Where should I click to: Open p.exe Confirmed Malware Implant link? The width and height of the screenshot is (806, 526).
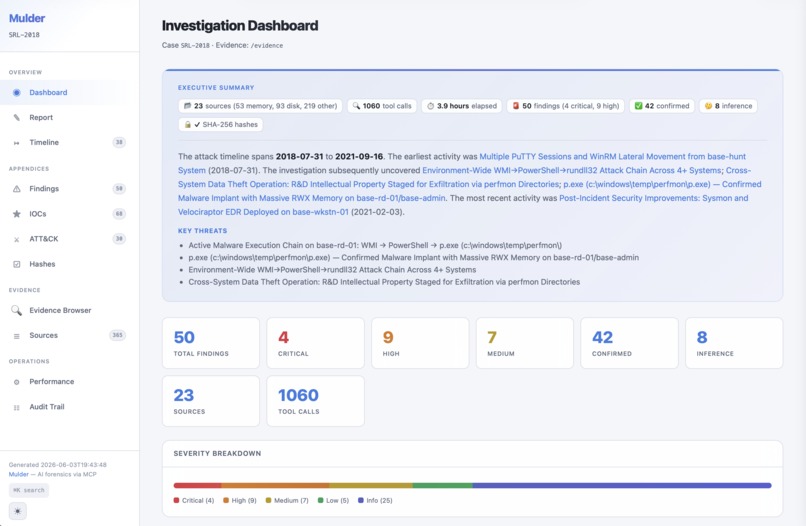(x=662, y=184)
